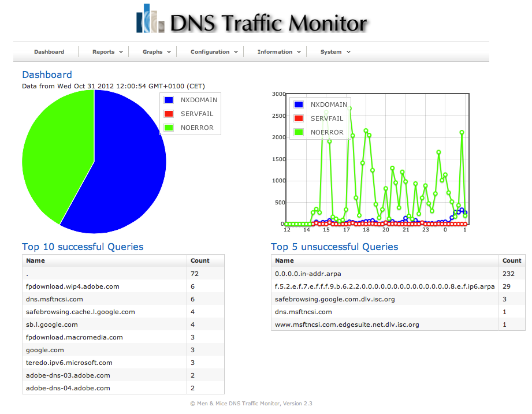Click the blue NXDOMAIN swatch in pie legend
The height and width of the screenshot is (414, 532).
[169, 100]
